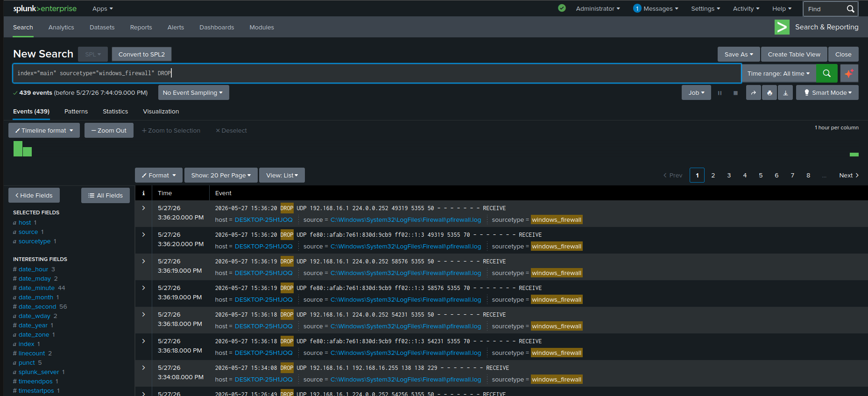Viewport: 868px width, 396px height.
Task: Open the Alerts tab
Action: pos(176,27)
